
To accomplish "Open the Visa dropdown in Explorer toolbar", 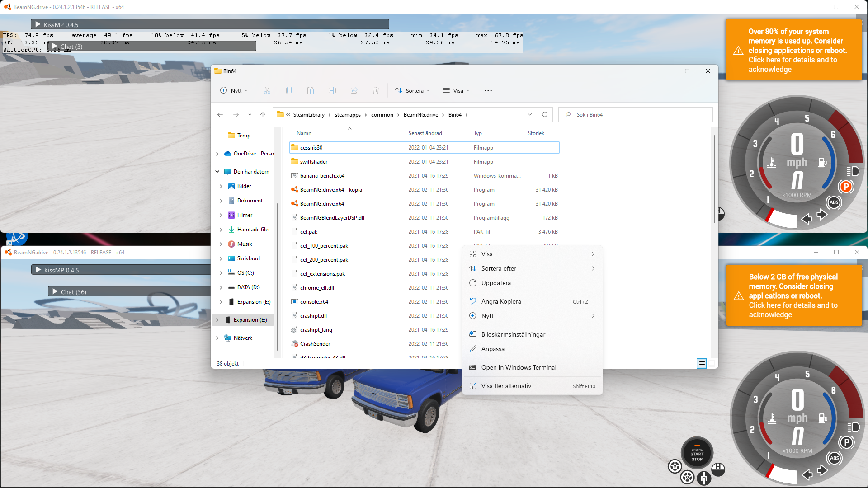I will point(456,90).
